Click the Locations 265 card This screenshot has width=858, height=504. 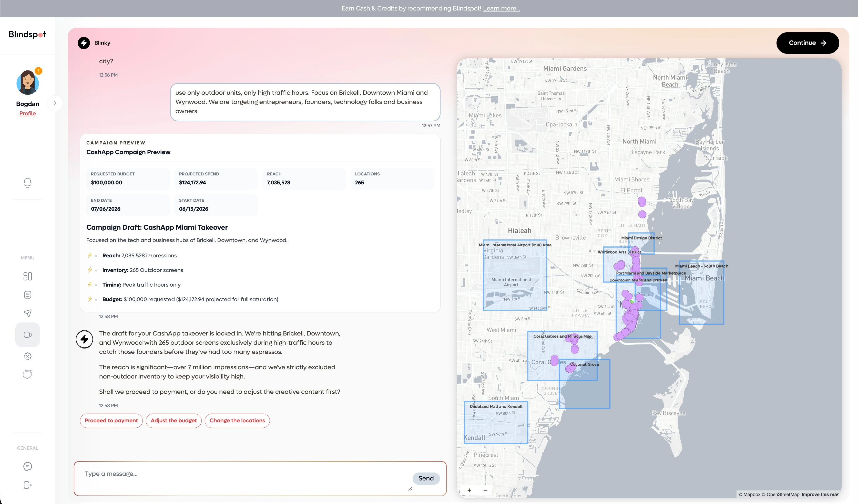coord(392,179)
